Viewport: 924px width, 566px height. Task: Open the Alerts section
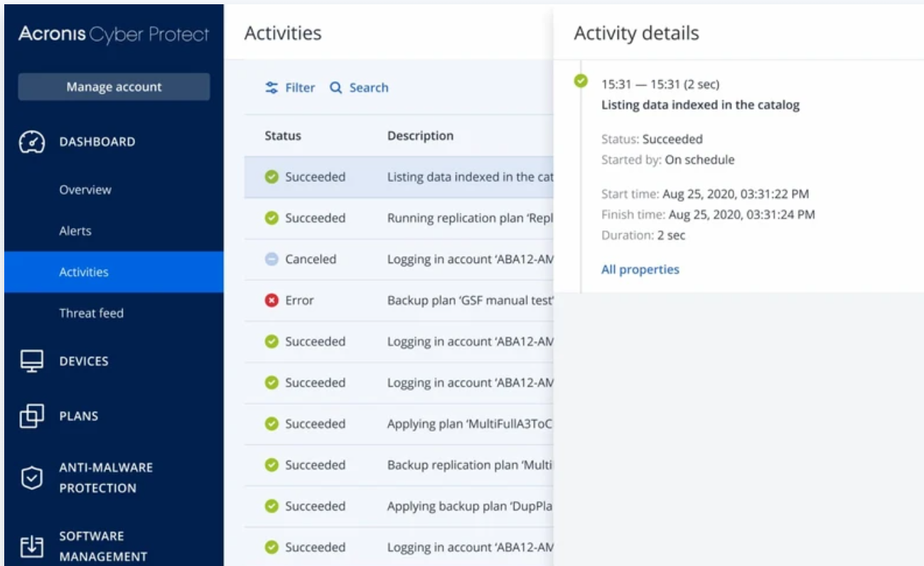click(75, 231)
